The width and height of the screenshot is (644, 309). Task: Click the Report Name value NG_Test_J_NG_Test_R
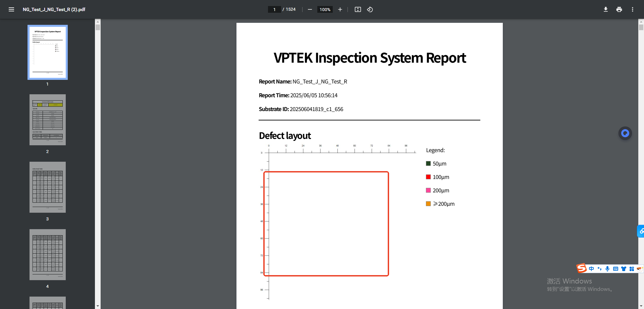pyautogui.click(x=320, y=82)
